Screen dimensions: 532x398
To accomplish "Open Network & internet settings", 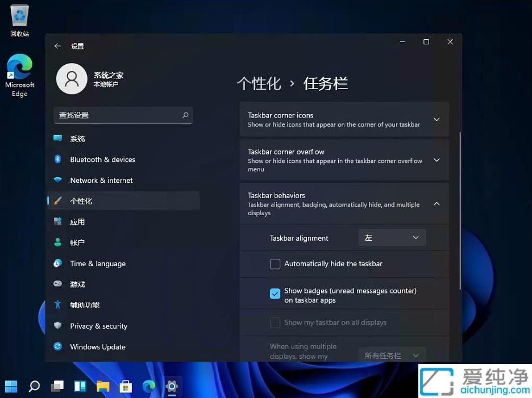I will tap(58, 180).
